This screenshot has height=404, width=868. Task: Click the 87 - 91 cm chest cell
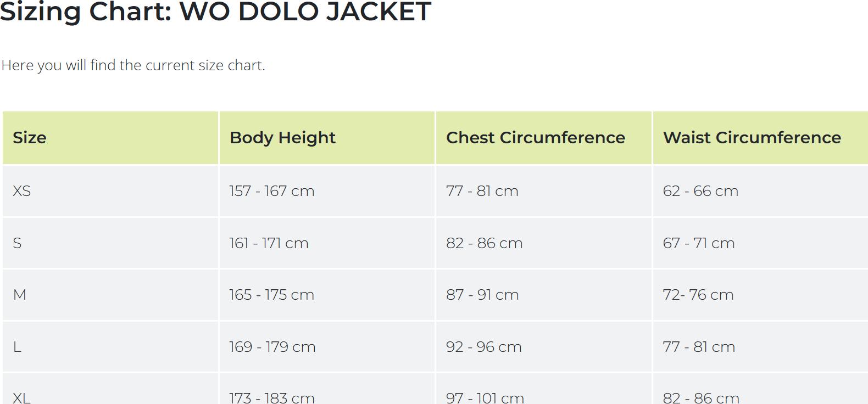(x=482, y=295)
